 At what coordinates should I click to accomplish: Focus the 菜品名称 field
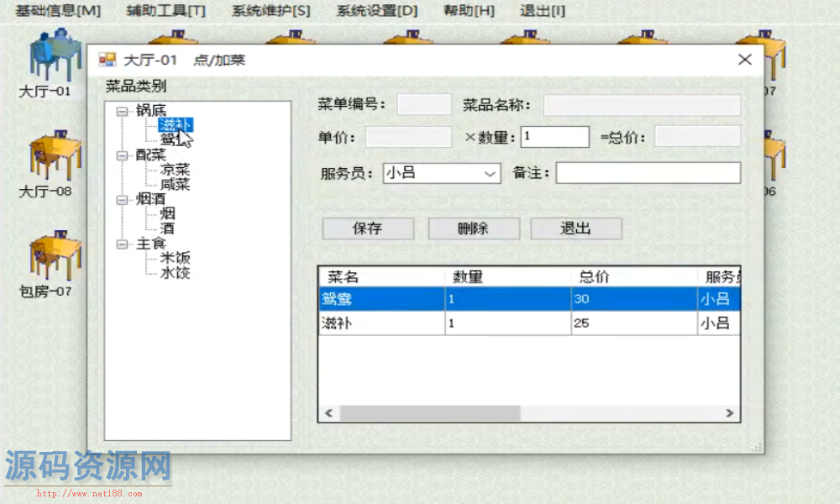point(642,105)
